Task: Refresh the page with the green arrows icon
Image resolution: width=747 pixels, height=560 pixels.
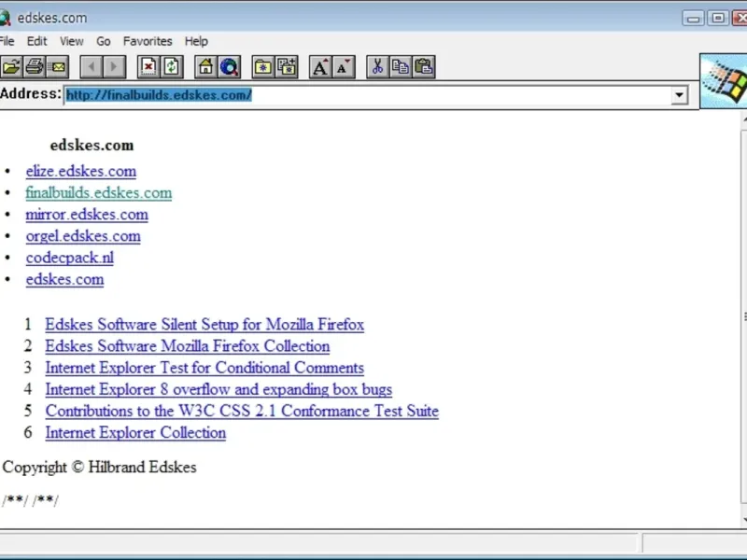Action: point(172,66)
